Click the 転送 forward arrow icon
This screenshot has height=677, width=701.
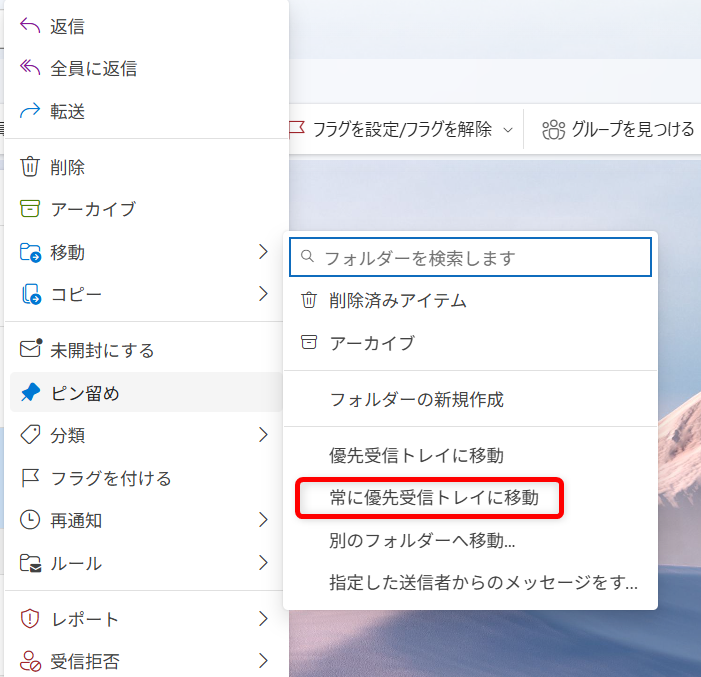[30, 111]
